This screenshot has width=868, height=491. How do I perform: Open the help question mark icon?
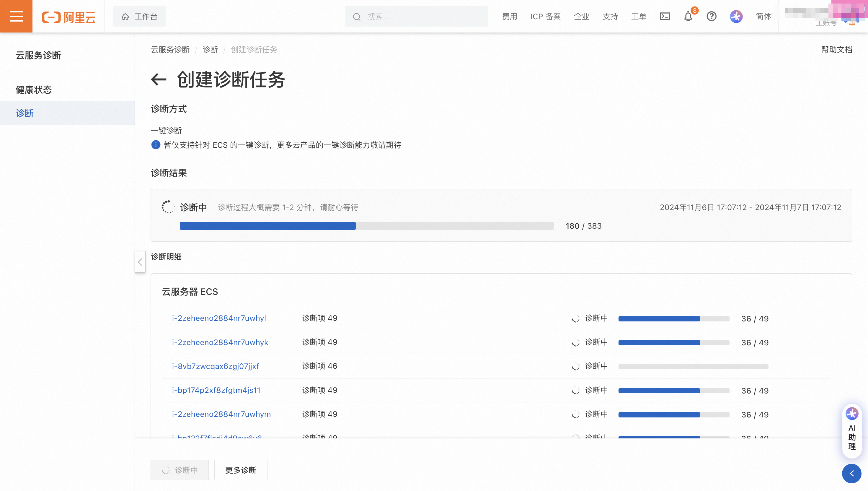(x=711, y=16)
